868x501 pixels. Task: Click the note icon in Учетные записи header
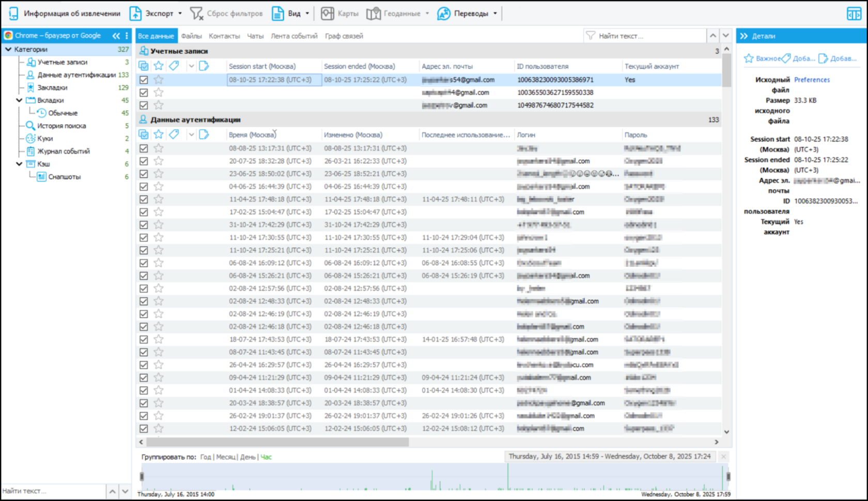click(x=204, y=66)
